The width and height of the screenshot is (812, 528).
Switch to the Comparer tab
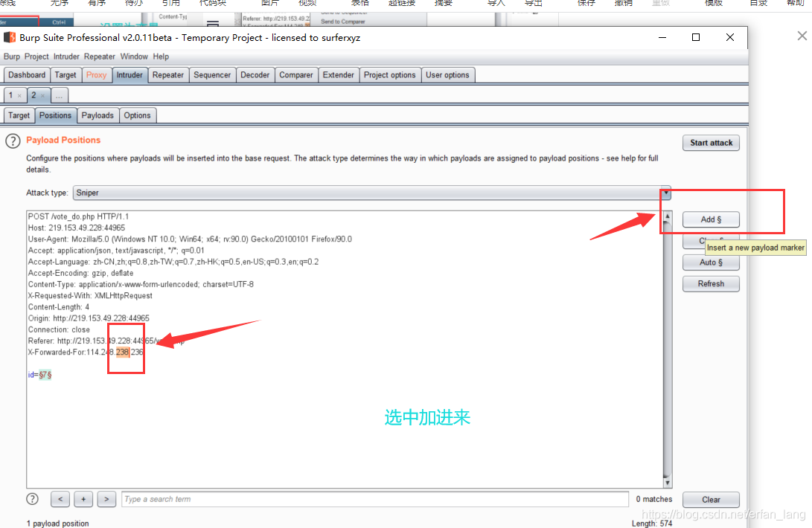point(295,75)
